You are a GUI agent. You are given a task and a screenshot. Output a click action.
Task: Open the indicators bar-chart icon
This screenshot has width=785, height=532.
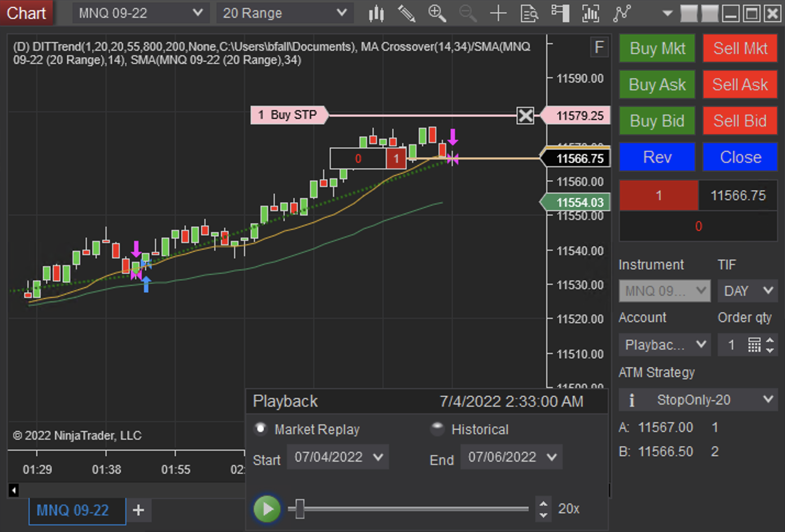[x=590, y=13]
